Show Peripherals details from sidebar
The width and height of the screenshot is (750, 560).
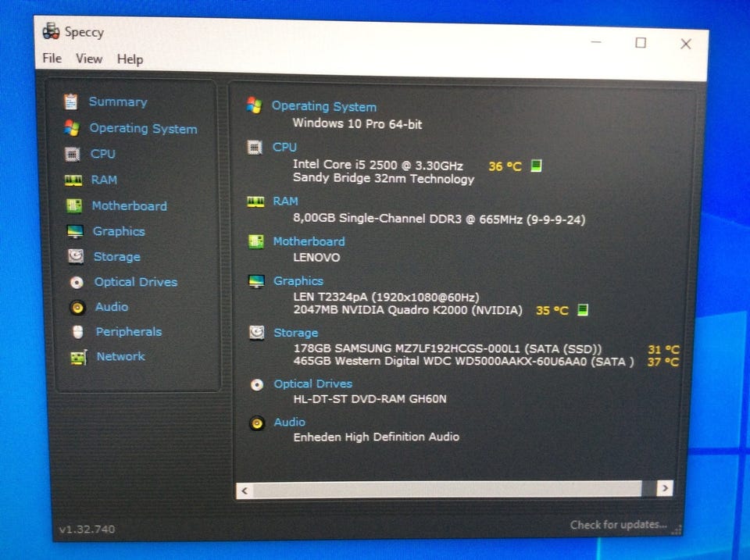129,332
